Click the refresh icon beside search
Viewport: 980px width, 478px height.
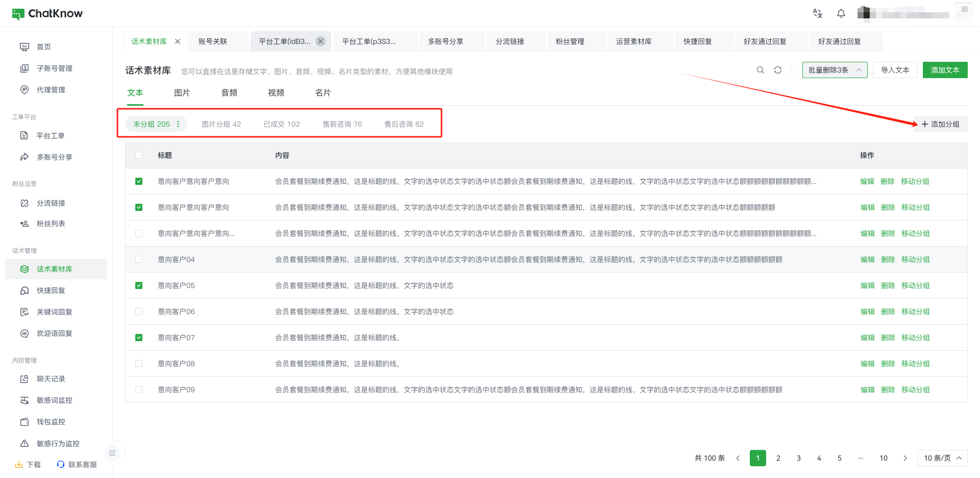tap(777, 70)
